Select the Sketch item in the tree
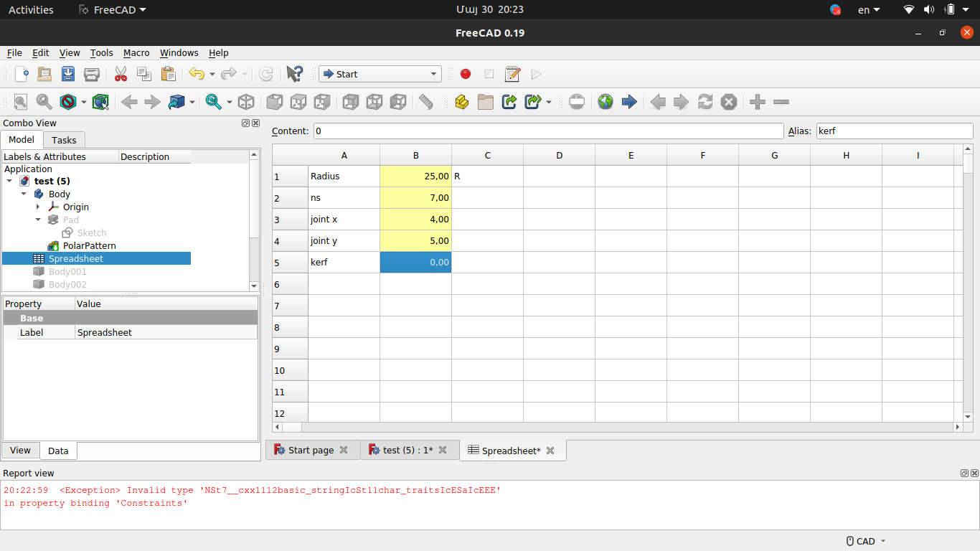The image size is (980, 551). (x=92, y=233)
